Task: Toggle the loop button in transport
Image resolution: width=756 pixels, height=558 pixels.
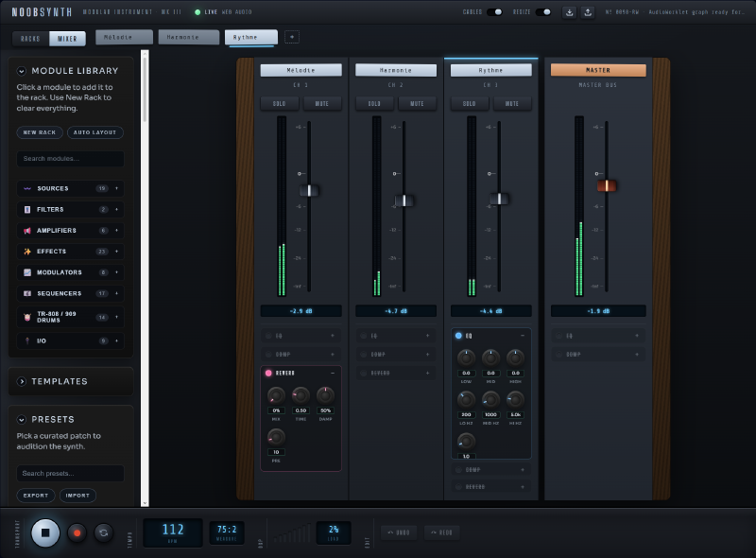Action: (104, 532)
